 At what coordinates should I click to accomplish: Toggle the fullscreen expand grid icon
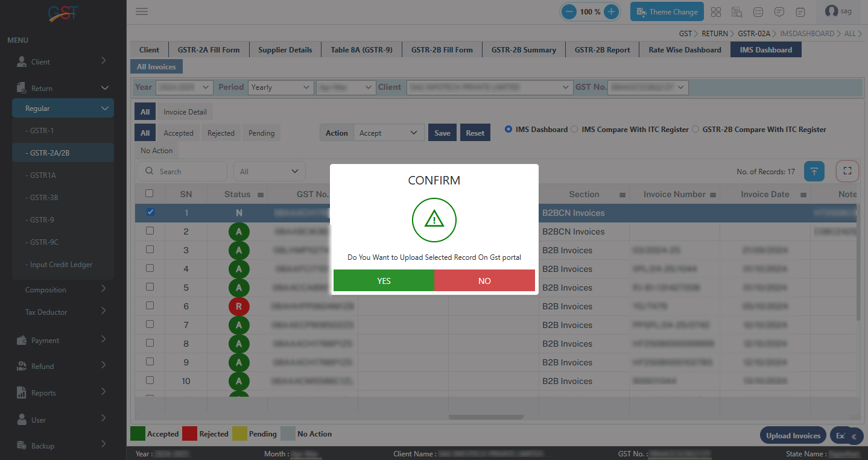pyautogui.click(x=847, y=171)
